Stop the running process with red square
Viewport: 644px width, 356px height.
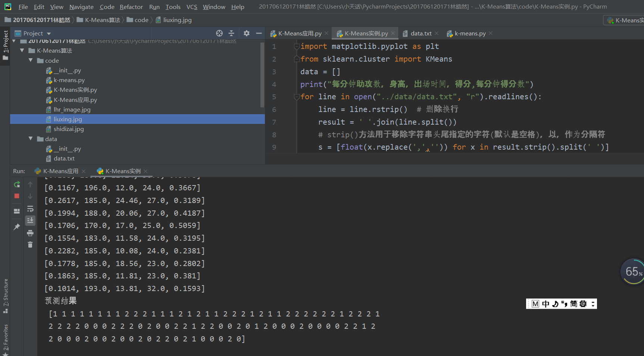coord(17,196)
